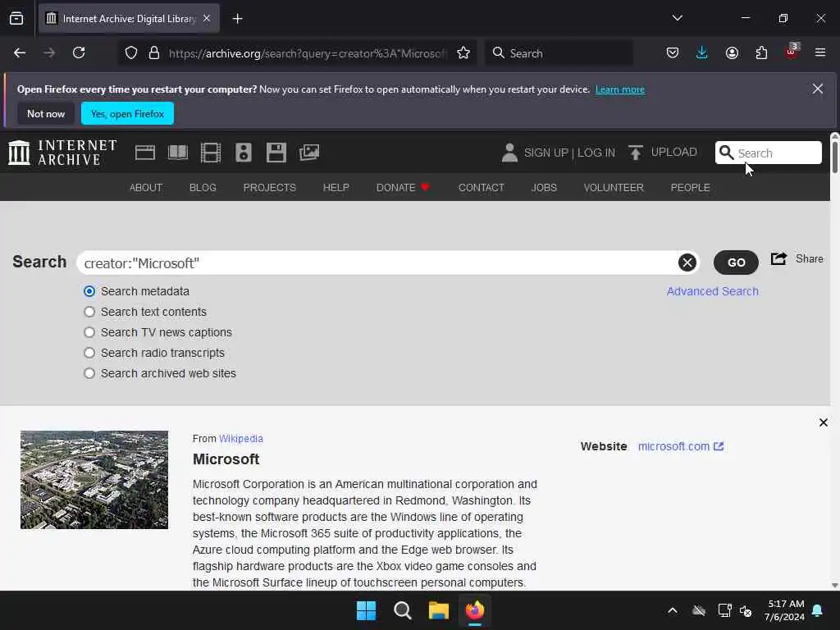Bookmark this page with the star icon
Image resolution: width=840 pixels, height=630 pixels.
pyautogui.click(x=463, y=53)
